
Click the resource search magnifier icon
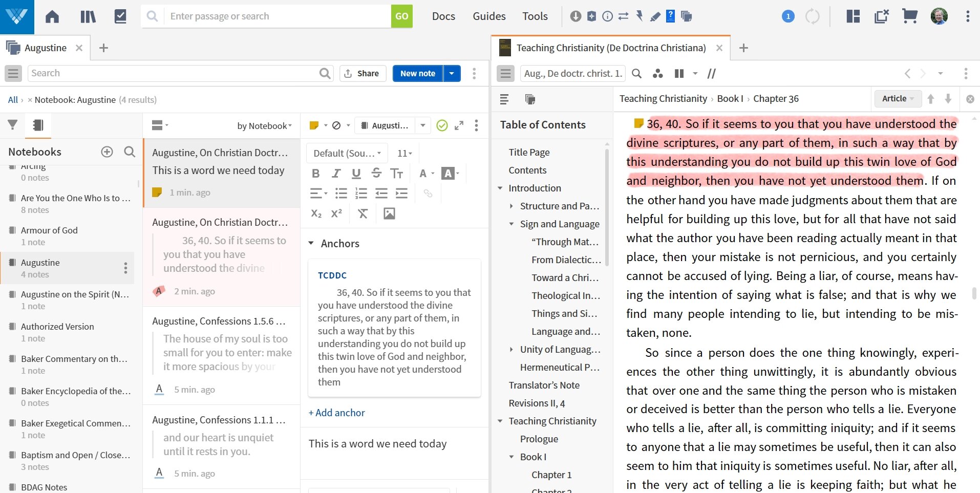[636, 73]
